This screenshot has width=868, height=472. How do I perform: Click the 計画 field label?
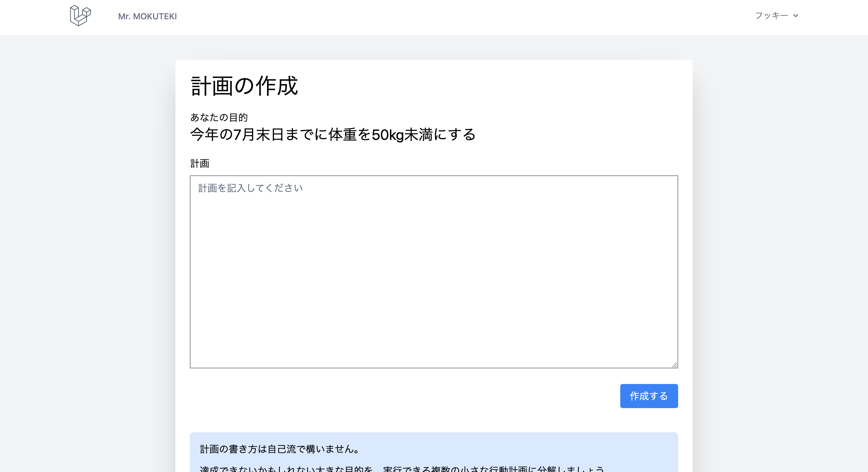(x=200, y=163)
